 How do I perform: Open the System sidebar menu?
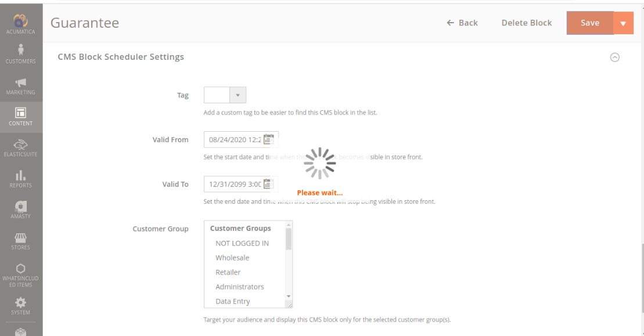[x=20, y=306]
